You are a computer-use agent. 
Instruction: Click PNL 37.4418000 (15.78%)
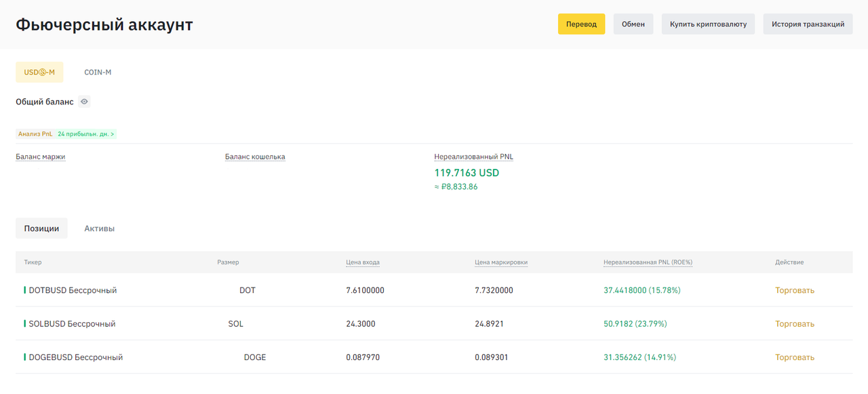pos(642,290)
